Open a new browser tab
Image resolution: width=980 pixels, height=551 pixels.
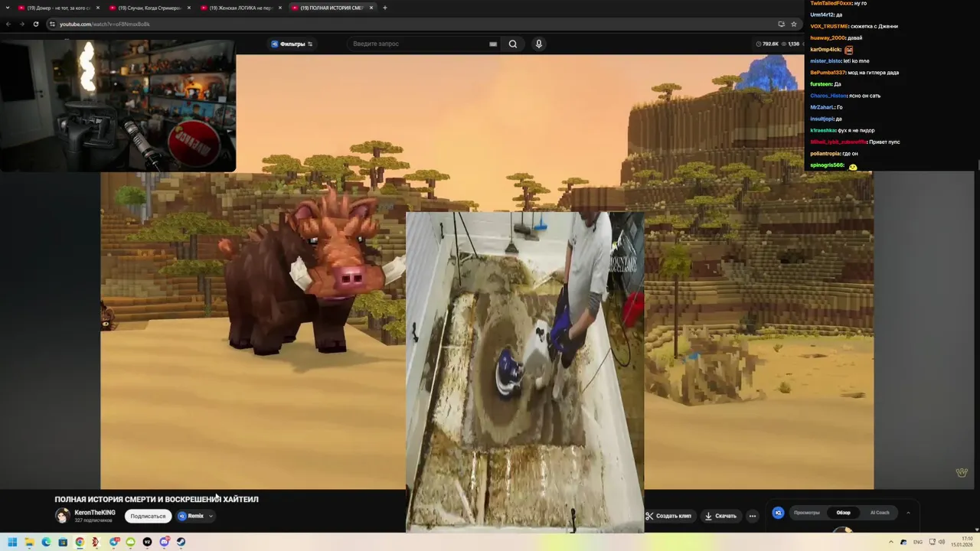pyautogui.click(x=385, y=8)
